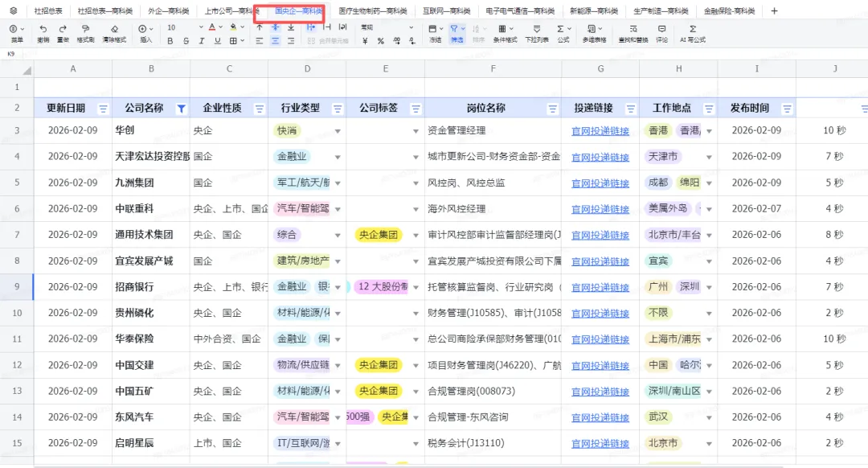Open the sheet list layers icon
868x468 pixels.
click(x=14, y=10)
